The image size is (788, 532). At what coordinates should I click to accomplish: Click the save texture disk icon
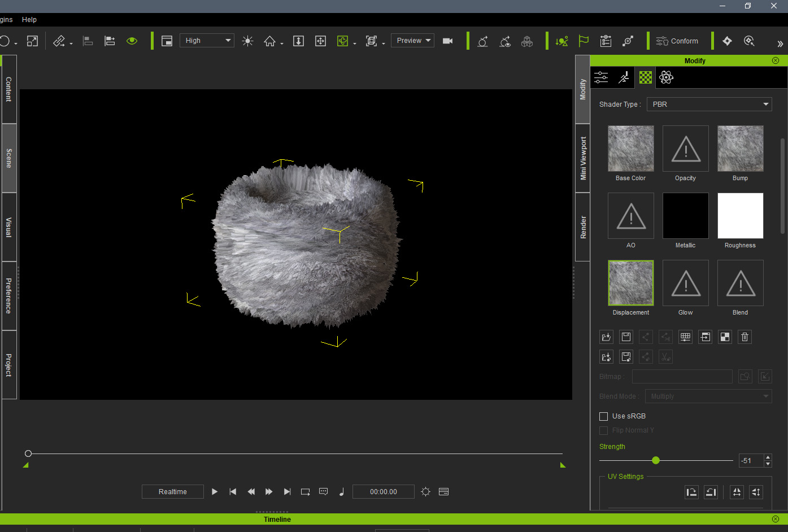tap(626, 337)
